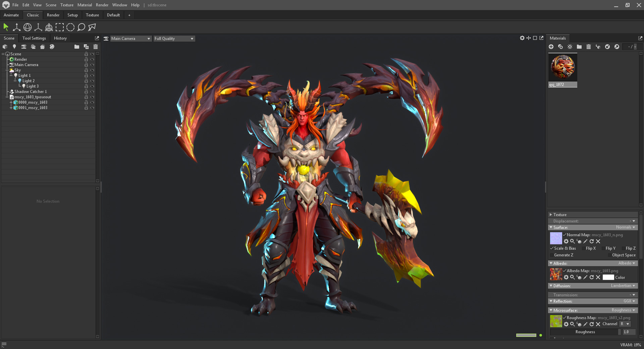Select Light 2 in the scene tree
The width and height of the screenshot is (644, 349).
tap(29, 81)
